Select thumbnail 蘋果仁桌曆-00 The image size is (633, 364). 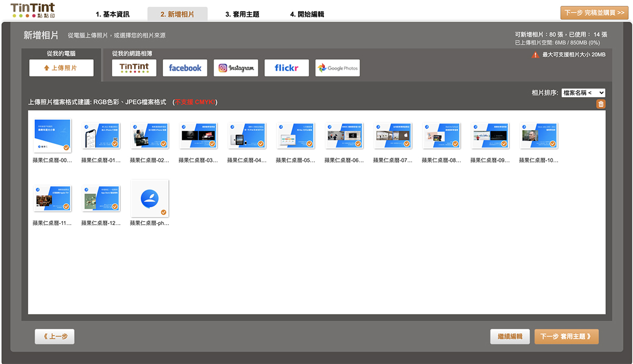point(52,136)
